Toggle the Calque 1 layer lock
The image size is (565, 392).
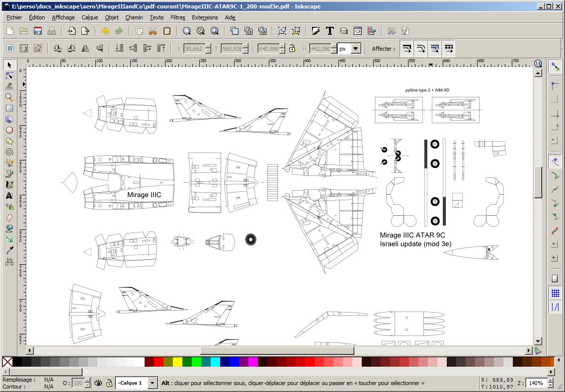click(109, 383)
